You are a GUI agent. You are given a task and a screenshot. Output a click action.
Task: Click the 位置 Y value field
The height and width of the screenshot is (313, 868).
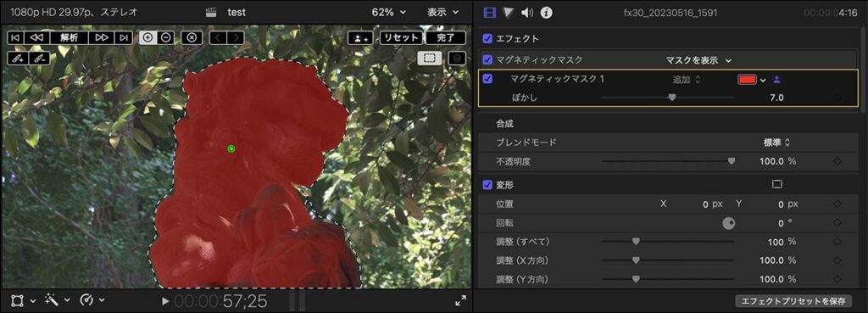(x=781, y=204)
